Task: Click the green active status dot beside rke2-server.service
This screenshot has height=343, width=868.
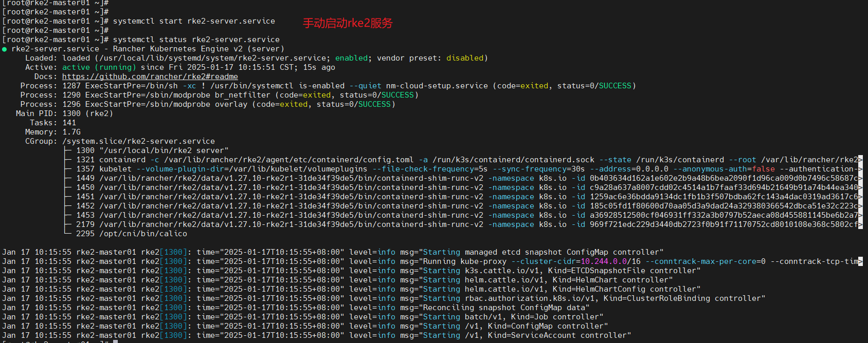Action: (x=5, y=49)
